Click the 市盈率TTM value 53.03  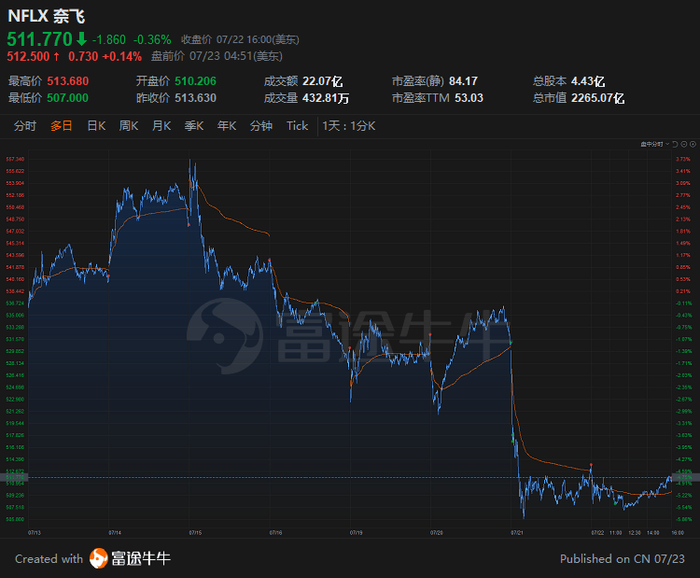pos(469,98)
